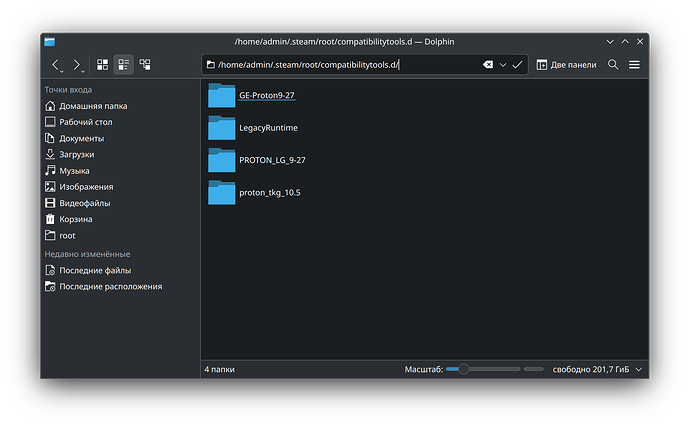Expand free space info dropdown arrow

[639, 369]
